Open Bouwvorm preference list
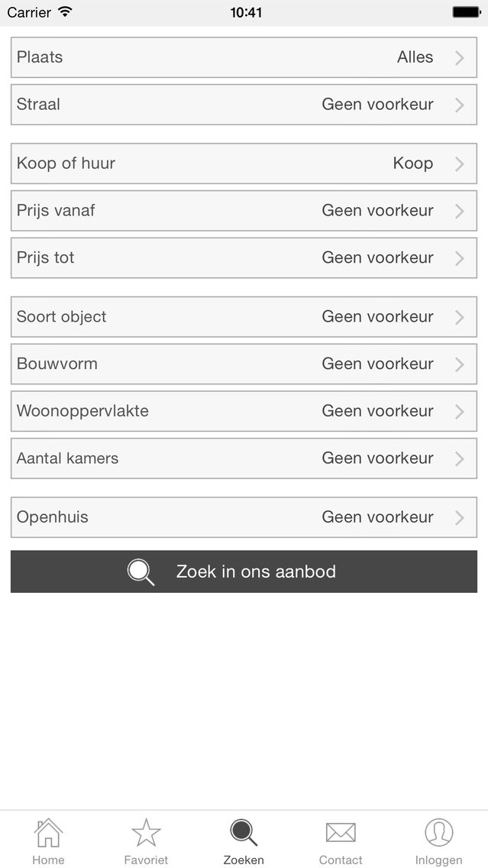 tap(244, 364)
